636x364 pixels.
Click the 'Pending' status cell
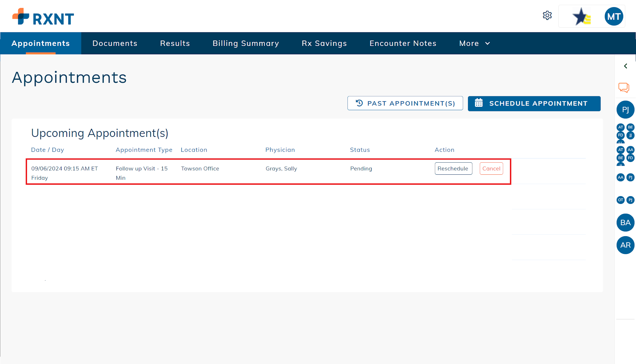[361, 169]
